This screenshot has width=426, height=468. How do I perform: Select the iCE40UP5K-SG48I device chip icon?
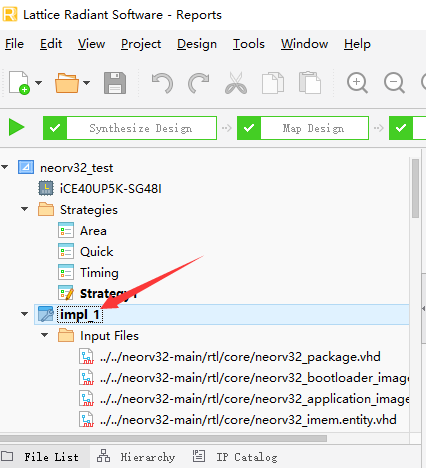click(46, 188)
